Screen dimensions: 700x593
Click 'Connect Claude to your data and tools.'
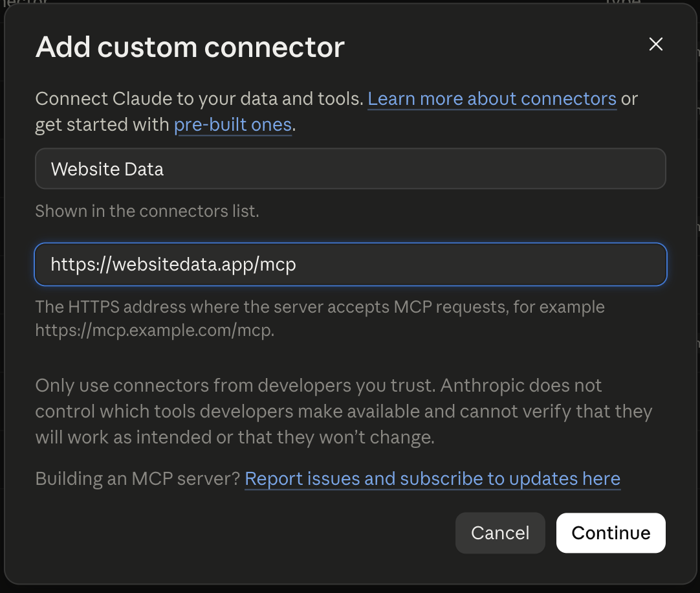pos(199,99)
